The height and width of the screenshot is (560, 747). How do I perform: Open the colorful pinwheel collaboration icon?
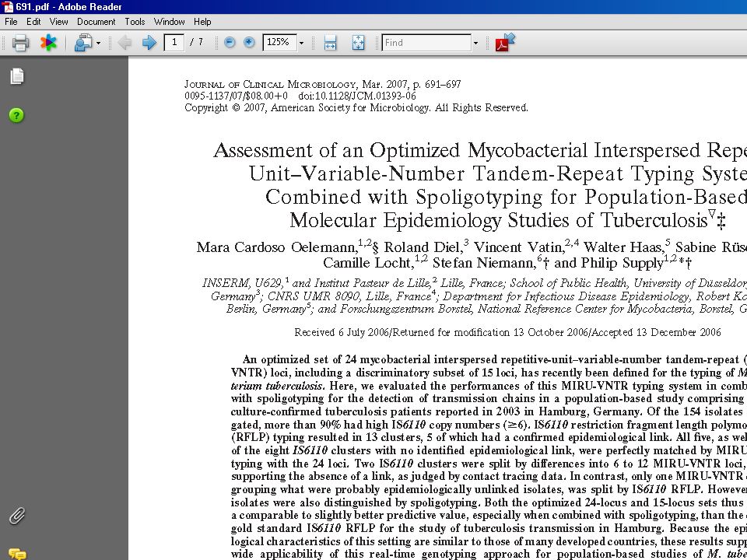[48, 43]
